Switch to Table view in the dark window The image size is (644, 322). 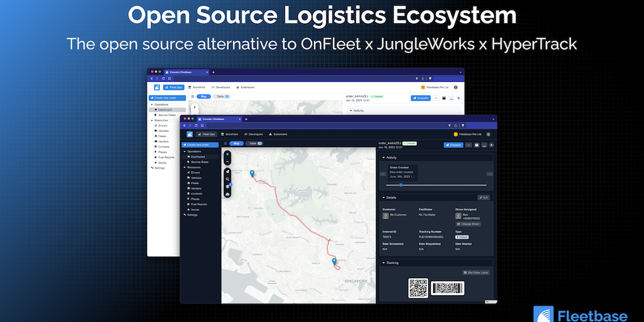(x=253, y=143)
